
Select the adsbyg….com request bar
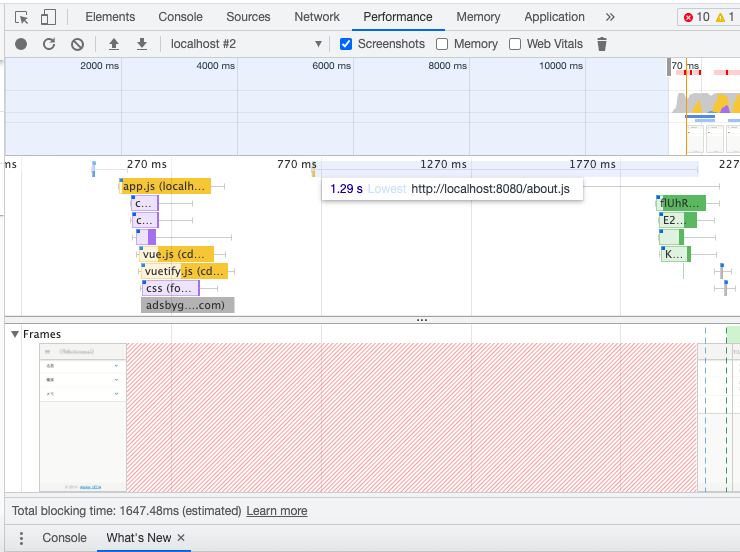[x=187, y=305]
